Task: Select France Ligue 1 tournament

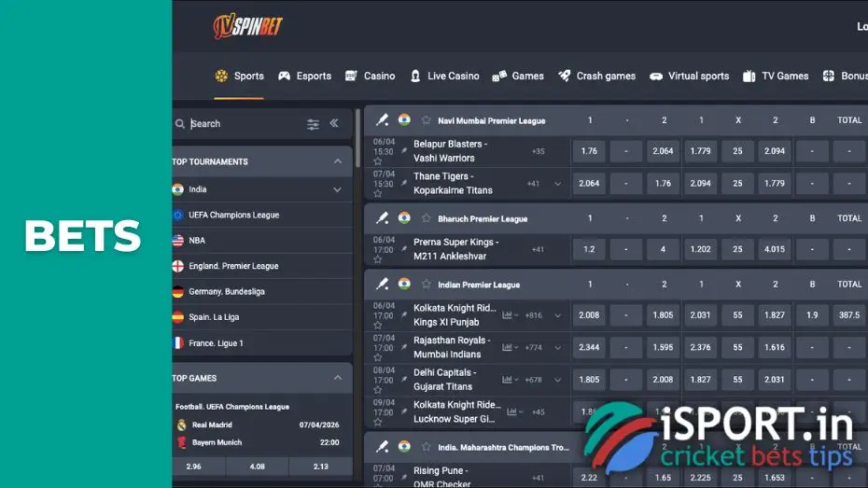Action: [x=261, y=343]
